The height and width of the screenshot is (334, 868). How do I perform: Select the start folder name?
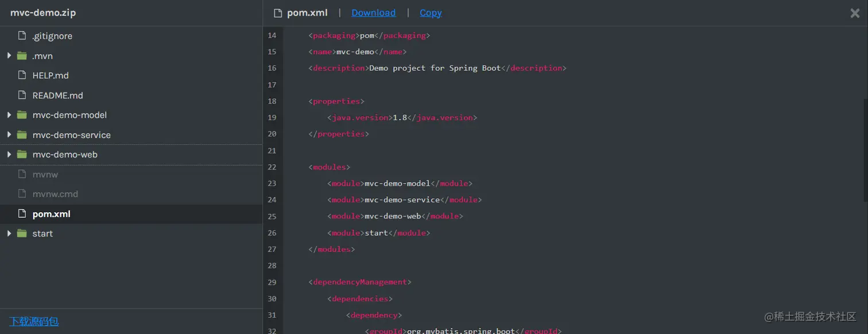42,233
